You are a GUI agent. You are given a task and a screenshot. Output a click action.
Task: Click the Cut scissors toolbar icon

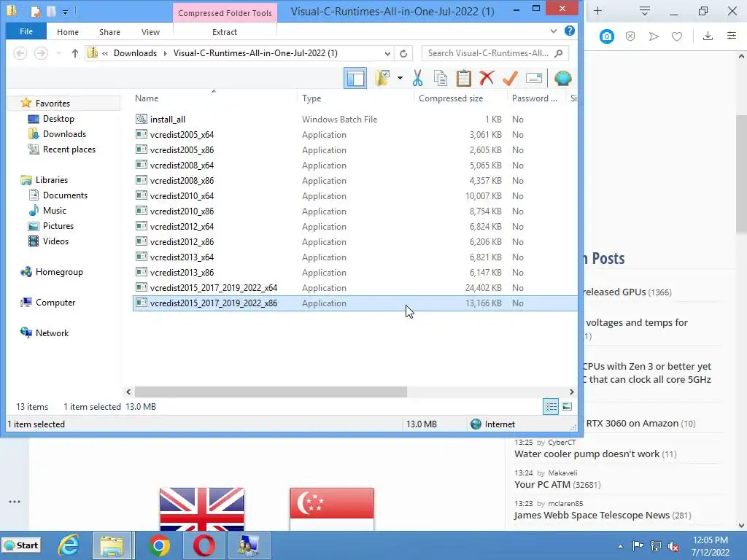click(417, 78)
